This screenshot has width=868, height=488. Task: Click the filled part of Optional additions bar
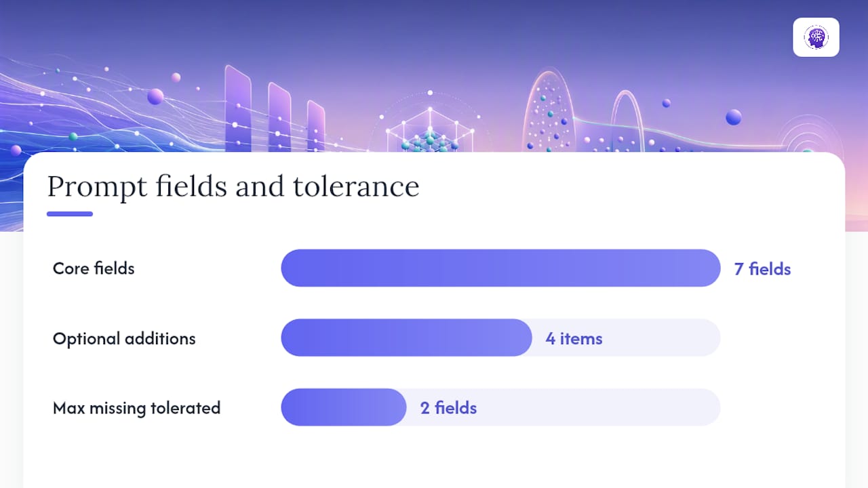coord(406,338)
